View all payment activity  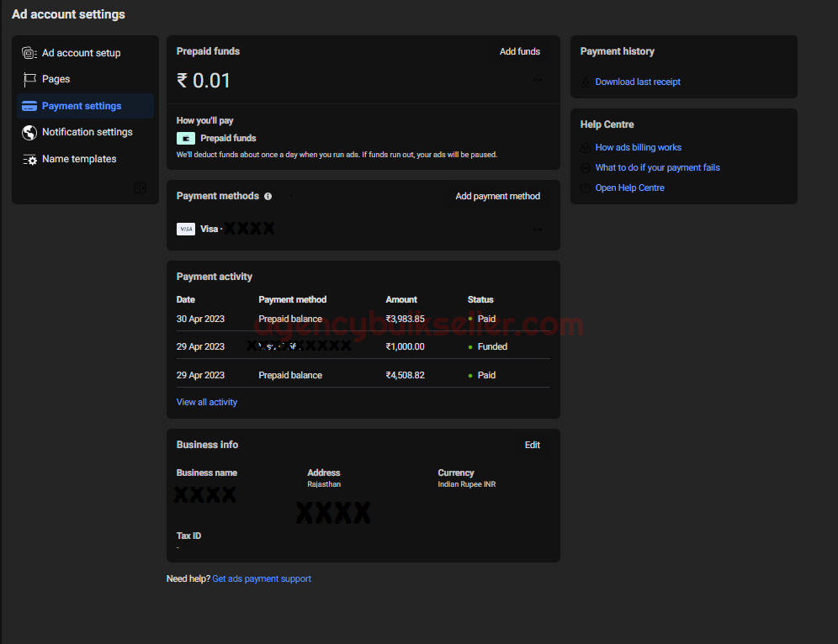[207, 402]
